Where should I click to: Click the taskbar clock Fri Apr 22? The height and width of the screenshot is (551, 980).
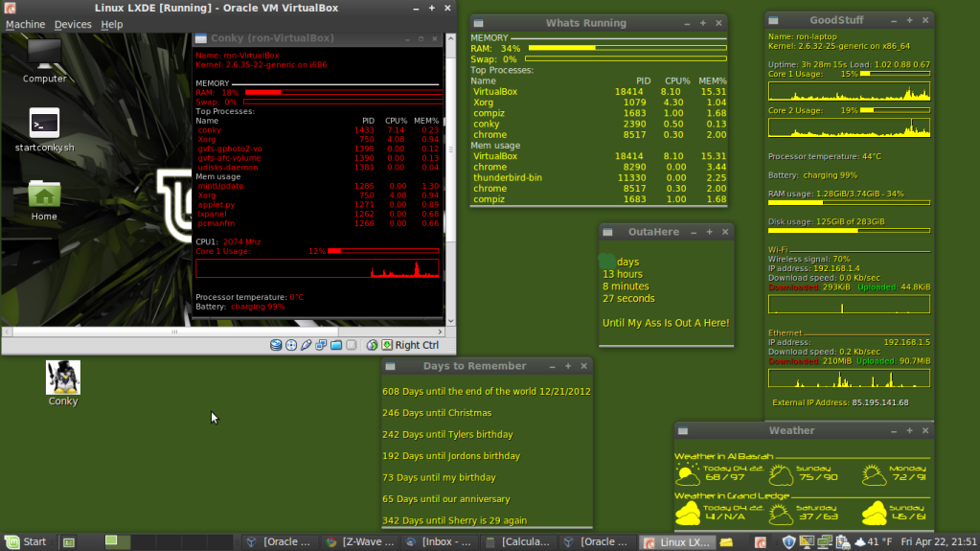click(x=939, y=541)
